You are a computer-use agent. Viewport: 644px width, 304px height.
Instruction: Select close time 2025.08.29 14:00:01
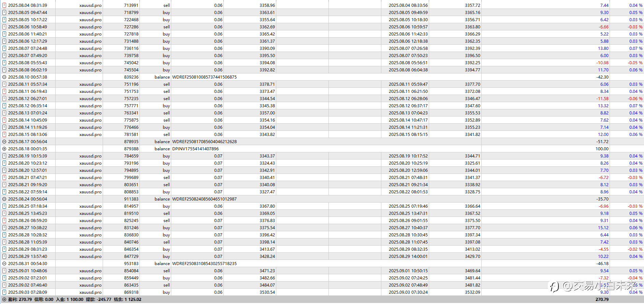pyautogui.click(x=408, y=256)
